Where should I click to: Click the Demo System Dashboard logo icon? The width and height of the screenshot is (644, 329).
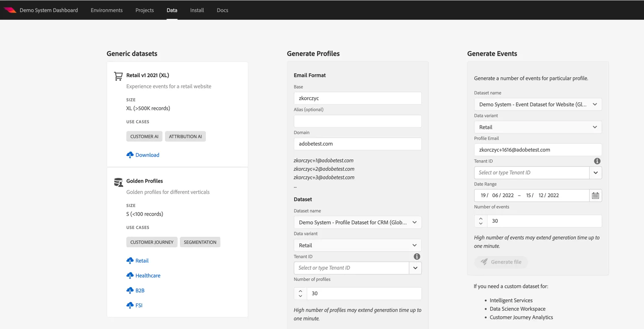coord(10,10)
